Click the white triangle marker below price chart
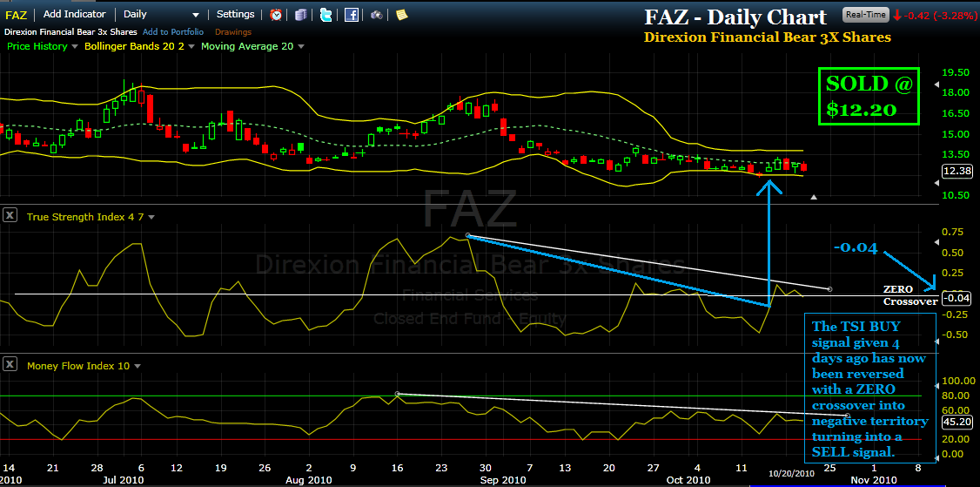 click(814, 197)
